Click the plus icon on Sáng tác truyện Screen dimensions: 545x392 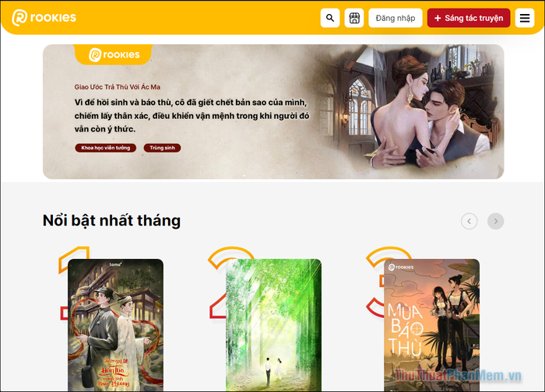pos(438,18)
